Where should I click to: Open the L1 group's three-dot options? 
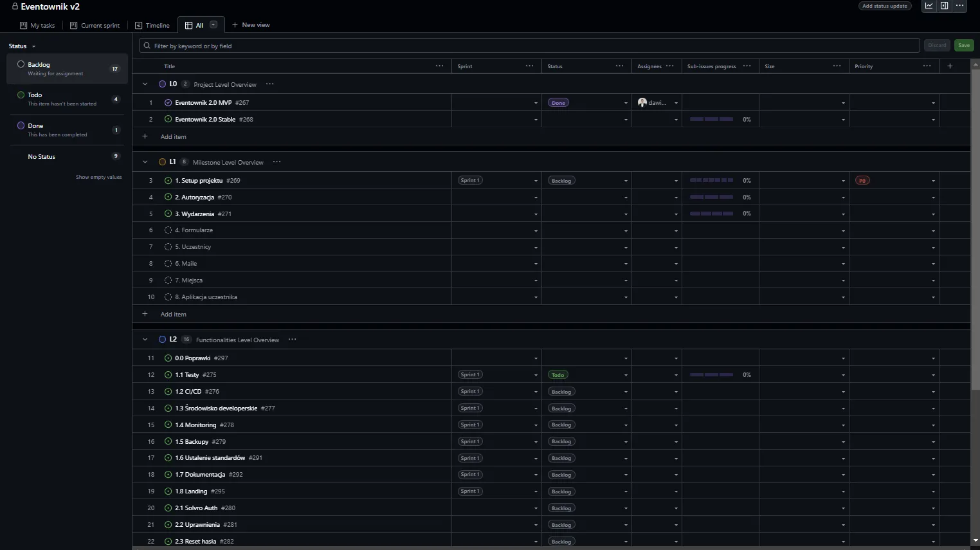pyautogui.click(x=277, y=162)
